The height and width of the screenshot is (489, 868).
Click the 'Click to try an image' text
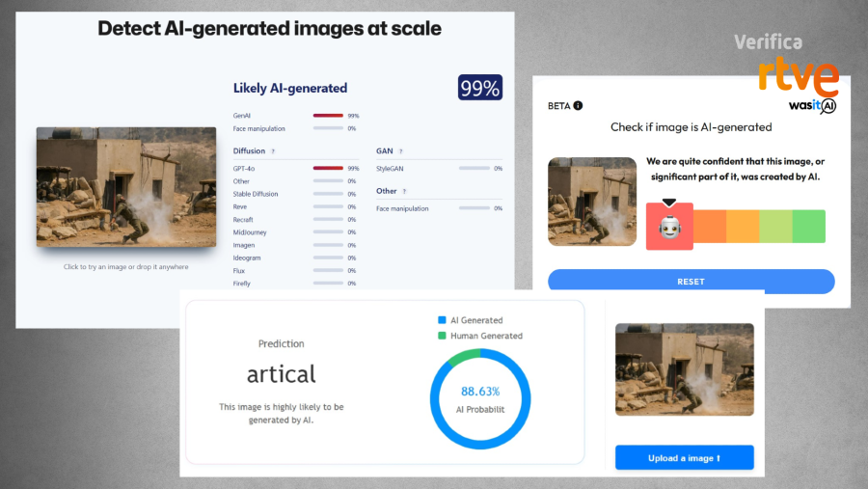[126, 267]
